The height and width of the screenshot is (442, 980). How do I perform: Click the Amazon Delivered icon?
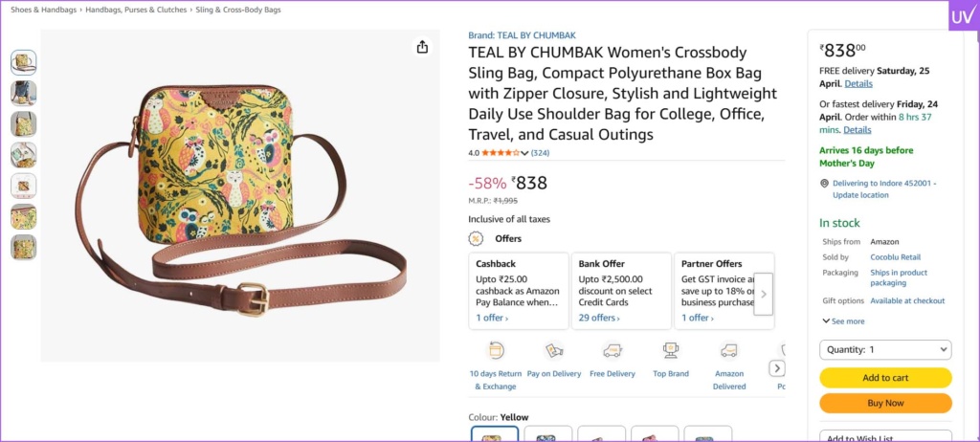pyautogui.click(x=729, y=350)
